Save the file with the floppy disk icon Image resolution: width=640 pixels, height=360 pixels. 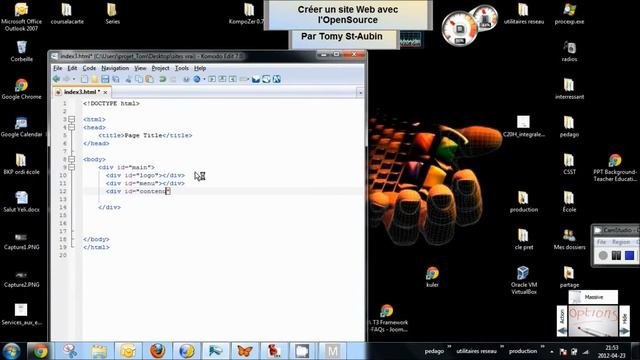point(105,79)
